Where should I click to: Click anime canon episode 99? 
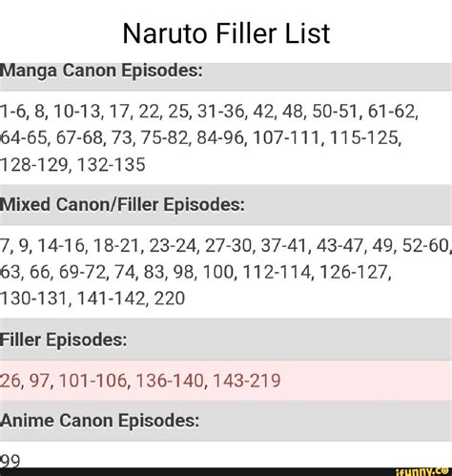coord(10,461)
